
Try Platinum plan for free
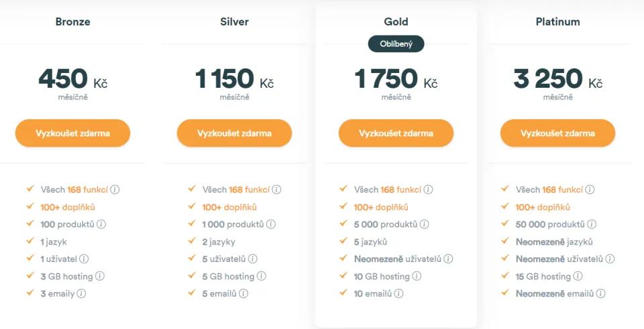(557, 133)
